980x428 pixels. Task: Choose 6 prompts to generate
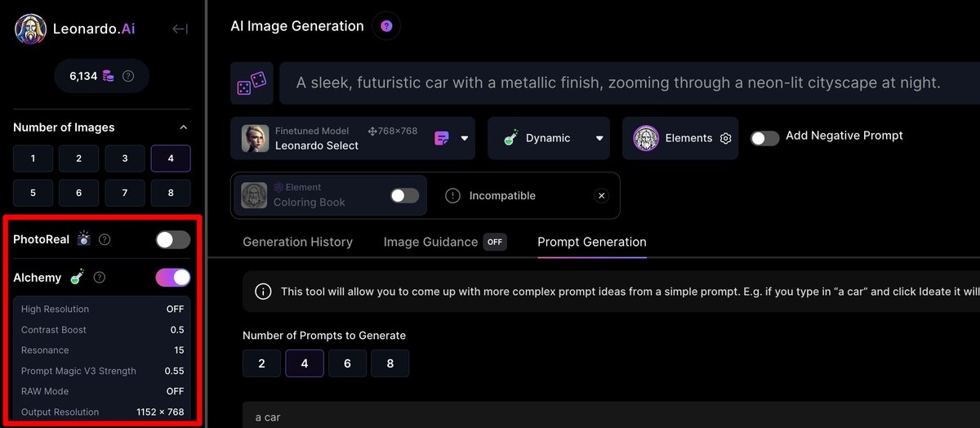(x=347, y=363)
